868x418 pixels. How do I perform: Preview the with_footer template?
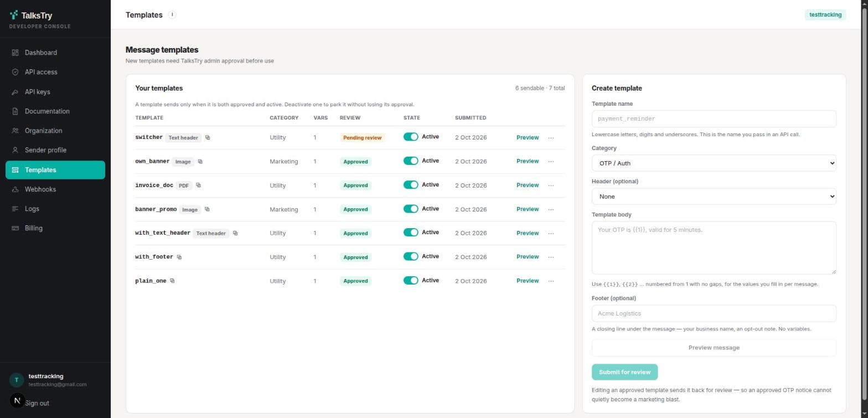coord(528,257)
